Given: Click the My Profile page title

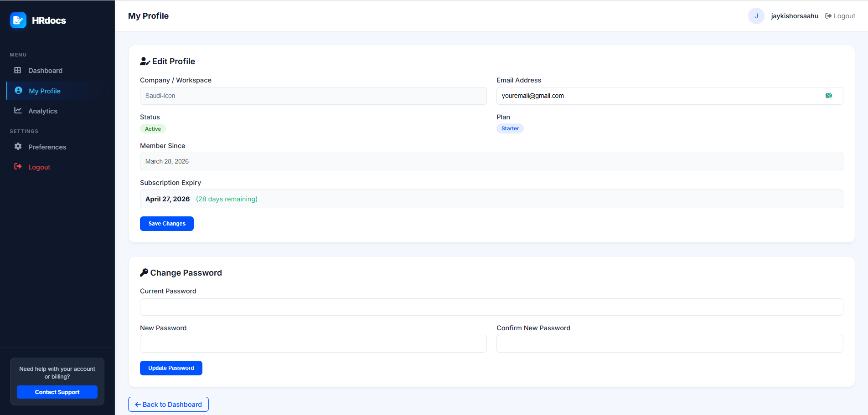Looking at the screenshot, I should point(148,16).
